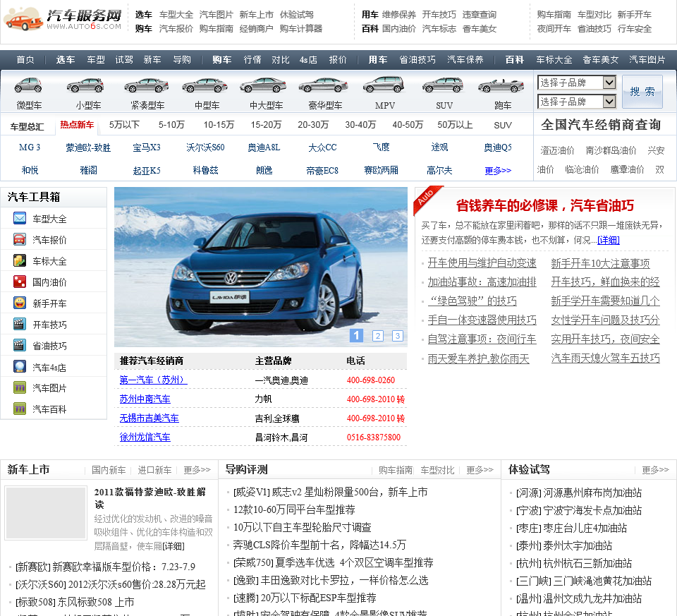Screen dimensions: 677x616
Task: Open 违章查询 link in top header
Action: (x=480, y=15)
